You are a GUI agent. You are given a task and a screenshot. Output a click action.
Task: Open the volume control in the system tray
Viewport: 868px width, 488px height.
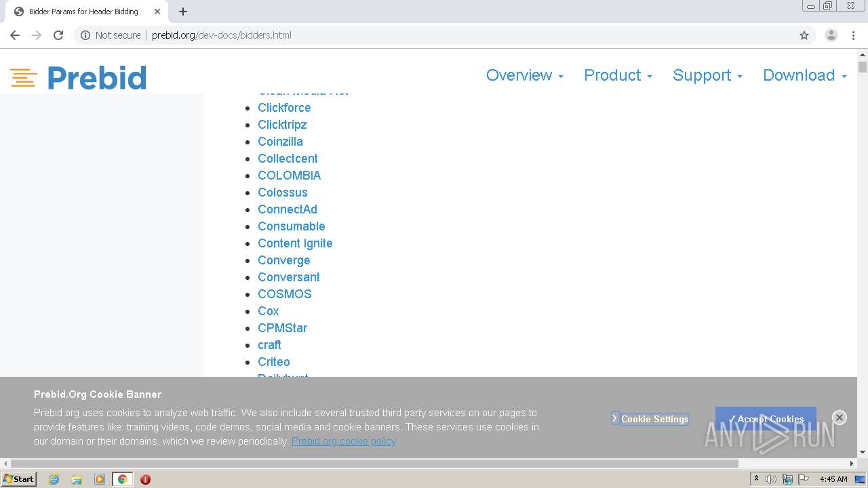(771, 479)
